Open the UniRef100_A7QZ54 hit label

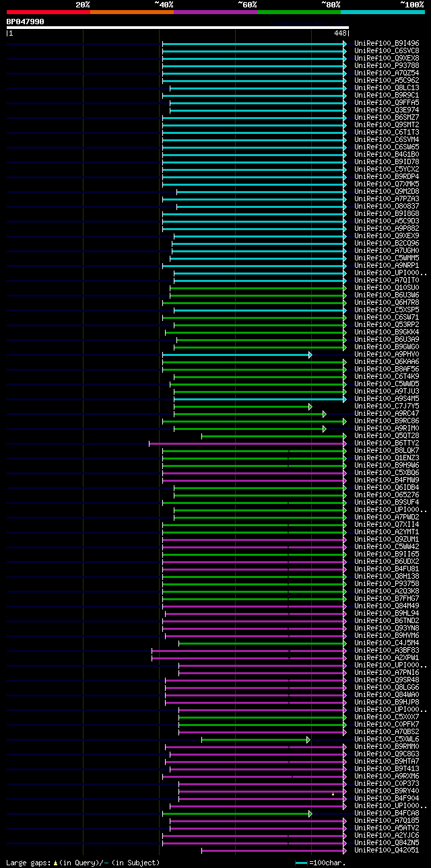pyautogui.click(x=387, y=73)
